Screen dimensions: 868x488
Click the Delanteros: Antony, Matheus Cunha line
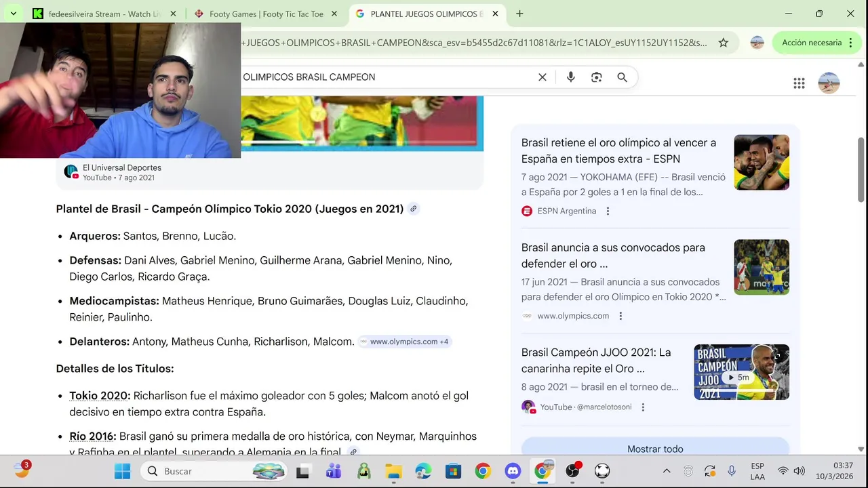tap(212, 342)
